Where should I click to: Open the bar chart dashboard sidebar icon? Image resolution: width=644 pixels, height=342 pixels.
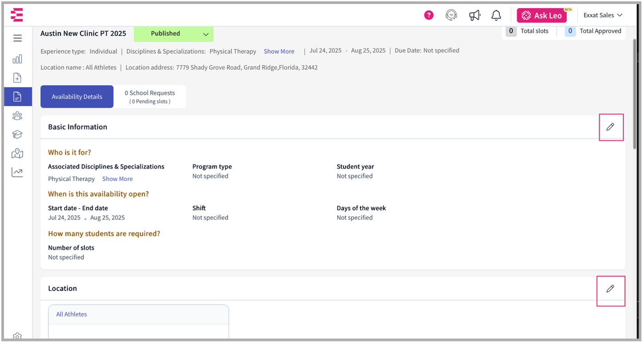click(17, 59)
